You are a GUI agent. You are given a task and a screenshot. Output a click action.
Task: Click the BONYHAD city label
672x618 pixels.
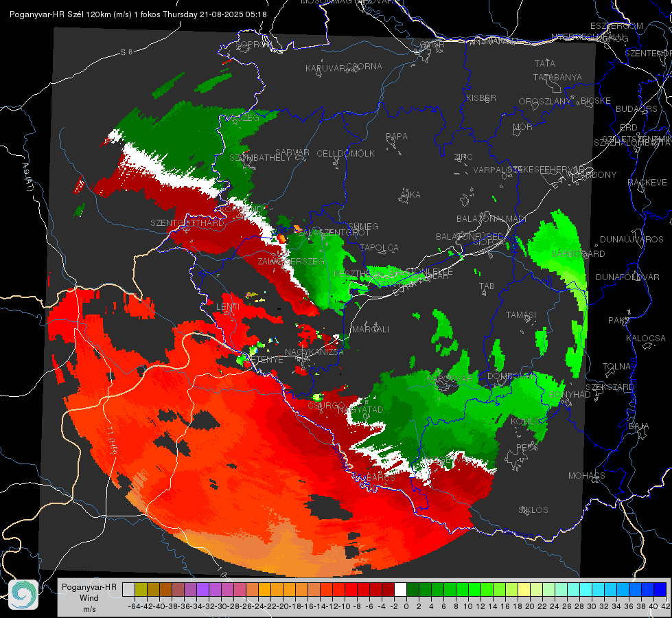570,395
